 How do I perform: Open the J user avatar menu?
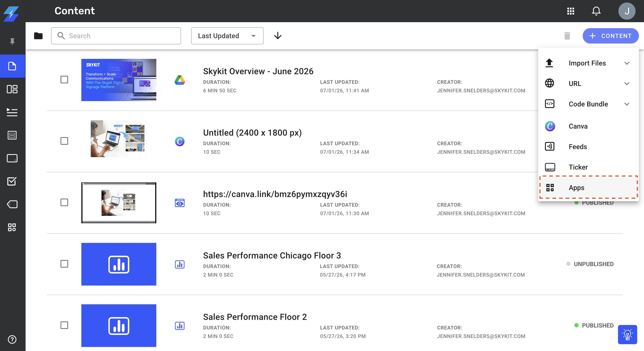pyautogui.click(x=627, y=11)
